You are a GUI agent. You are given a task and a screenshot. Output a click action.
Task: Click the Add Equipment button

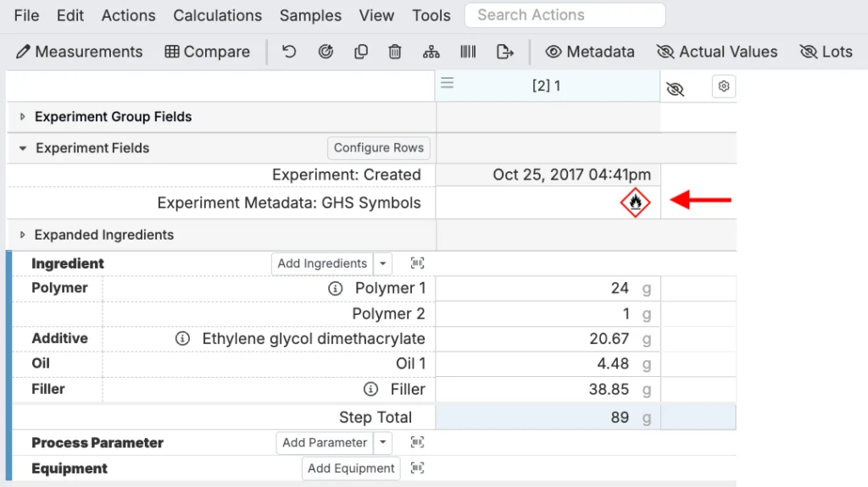[351, 468]
